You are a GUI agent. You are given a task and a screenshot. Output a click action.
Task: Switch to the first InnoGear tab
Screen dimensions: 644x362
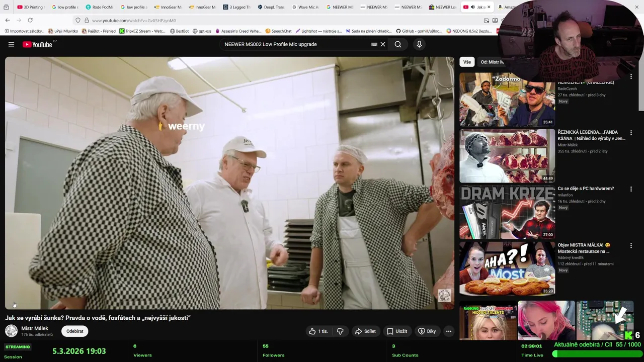168,7
